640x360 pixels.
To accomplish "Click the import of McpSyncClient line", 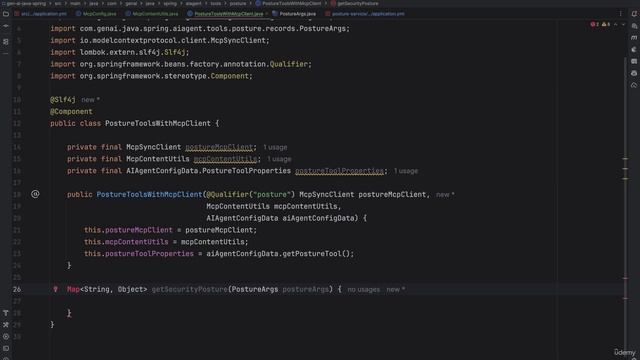I will 160,40.
